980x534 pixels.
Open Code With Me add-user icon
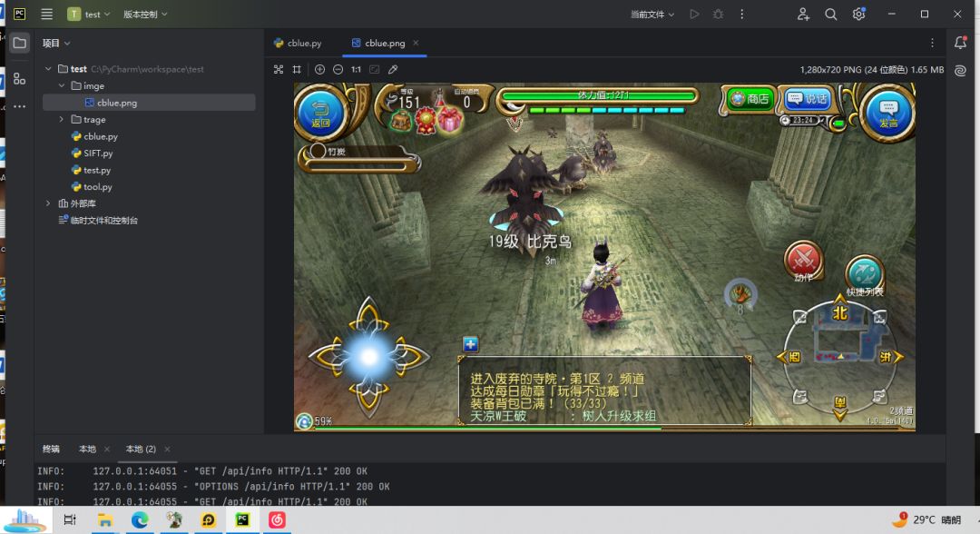[x=803, y=14]
